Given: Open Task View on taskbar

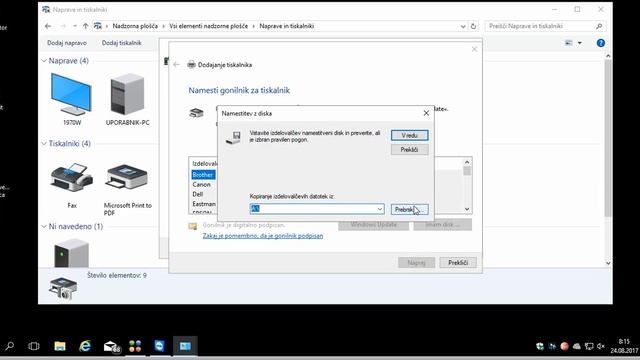Looking at the screenshot, I should (34, 346).
